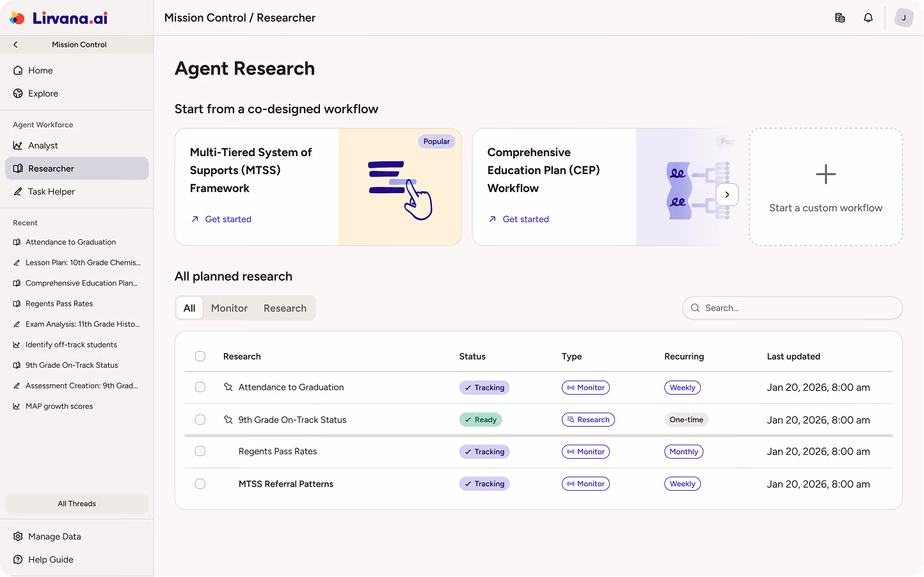This screenshot has width=924, height=577.
Task: Click the All Threads button
Action: 77,503
